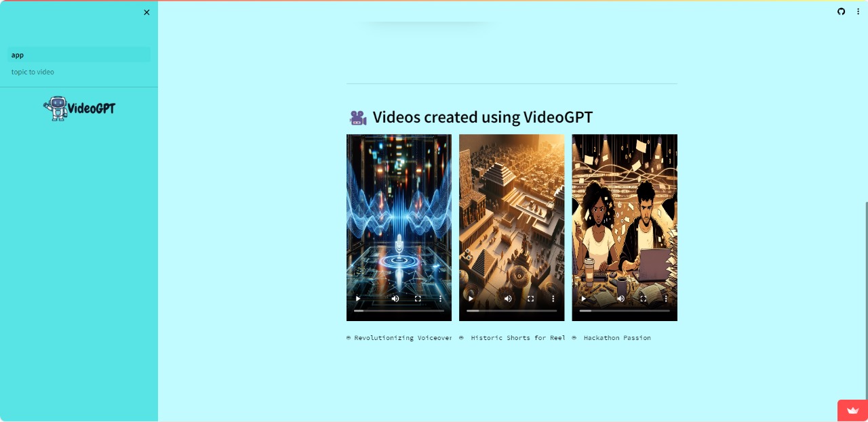Close the sidebar with the X icon
This screenshot has width=868, height=422.
click(146, 12)
